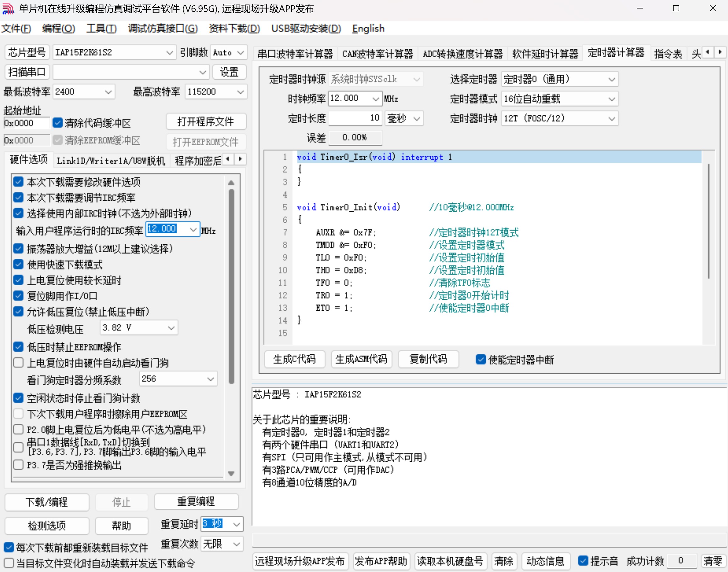Image resolution: width=728 pixels, height=572 pixels.
Task: Click 清零 success counter button
Action: (x=713, y=561)
